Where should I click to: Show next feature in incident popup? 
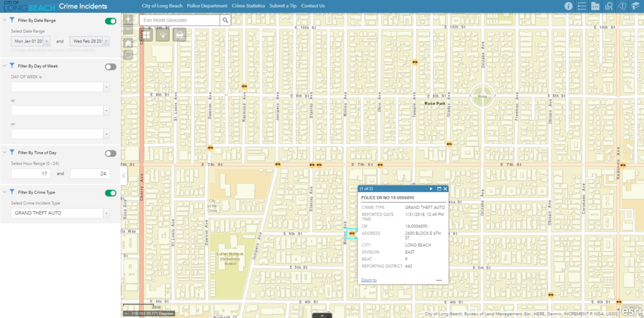(x=431, y=189)
